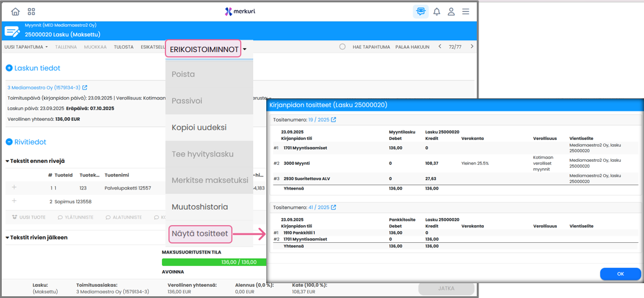The width and height of the screenshot is (644, 298).
Task: Open the Uusi tapahtuma dropdown
Action: tap(26, 47)
